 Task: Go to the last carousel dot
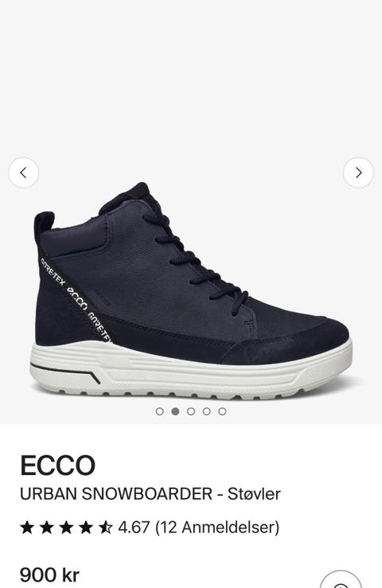(223, 411)
